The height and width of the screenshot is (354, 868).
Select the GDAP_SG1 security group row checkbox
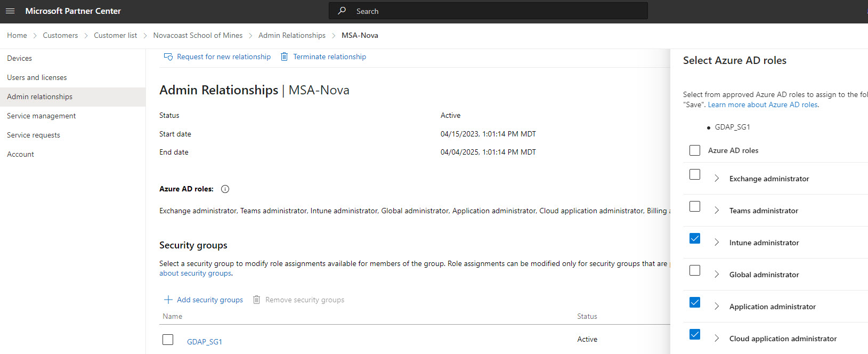[168, 340]
